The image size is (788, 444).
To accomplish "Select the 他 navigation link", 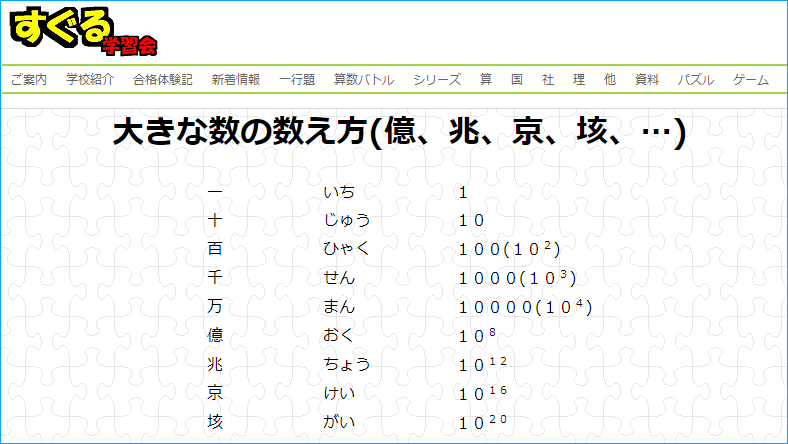I will click(610, 79).
